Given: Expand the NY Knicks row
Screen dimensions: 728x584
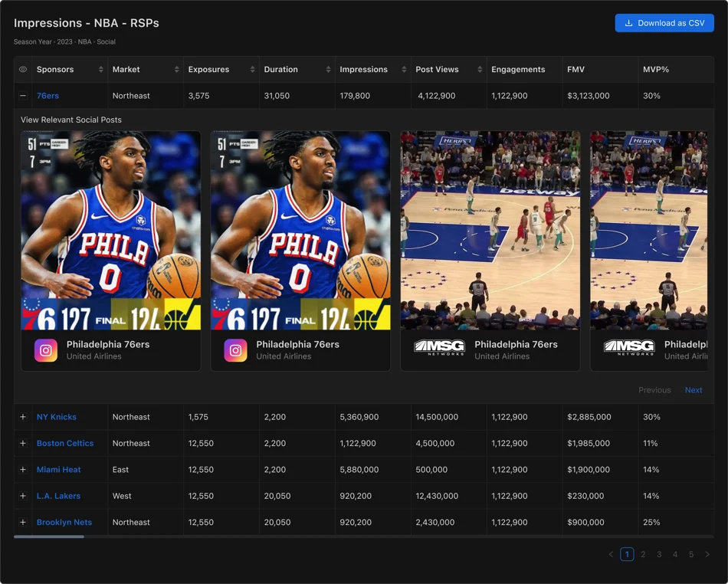Looking at the screenshot, I should pos(23,417).
